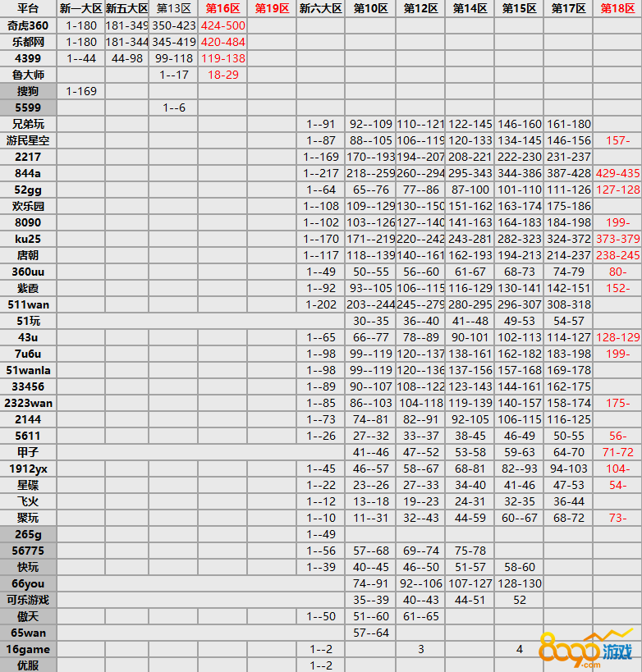Click the red 424-500 cell
The width and height of the screenshot is (642, 672).
[222, 25]
